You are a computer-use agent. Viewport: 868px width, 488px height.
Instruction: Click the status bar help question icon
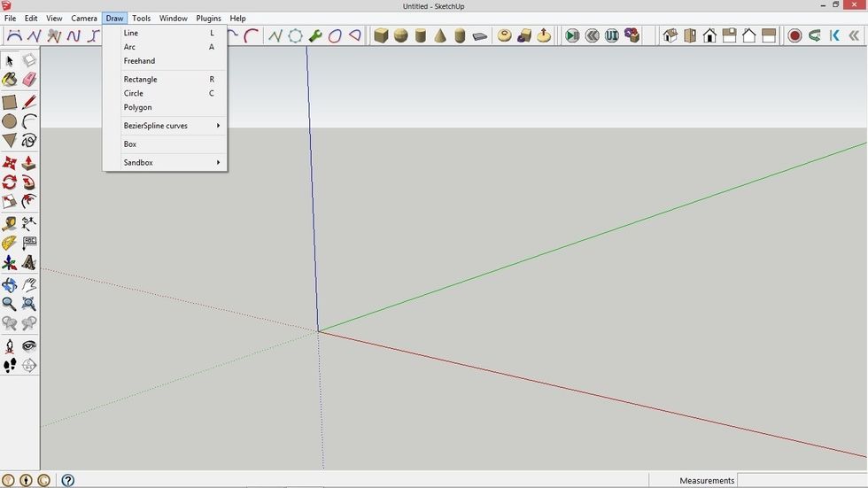68,480
